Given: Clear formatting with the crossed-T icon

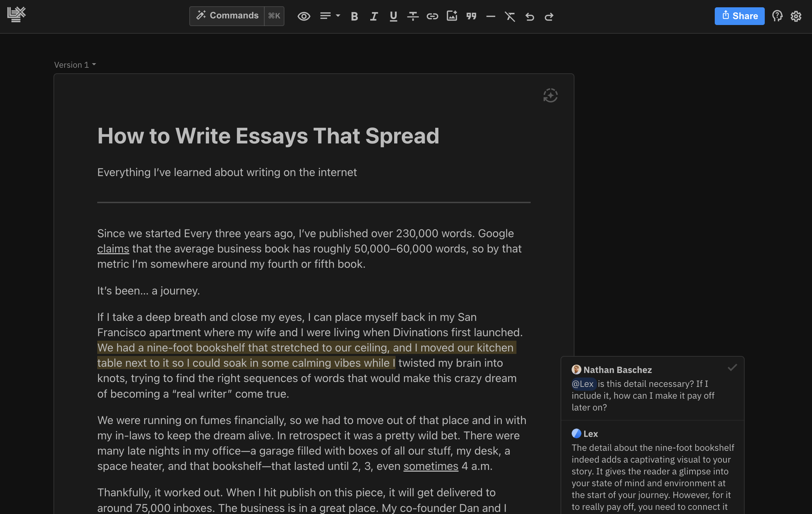Looking at the screenshot, I should click(510, 16).
